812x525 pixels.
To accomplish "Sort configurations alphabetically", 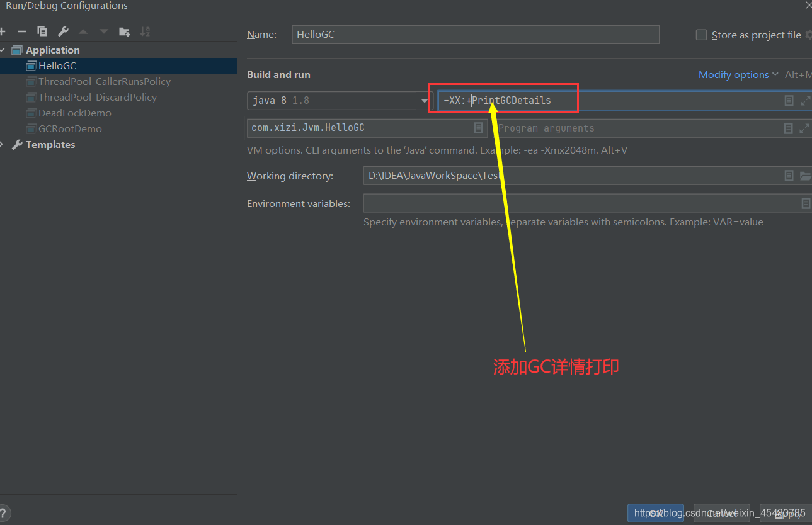I will click(145, 31).
